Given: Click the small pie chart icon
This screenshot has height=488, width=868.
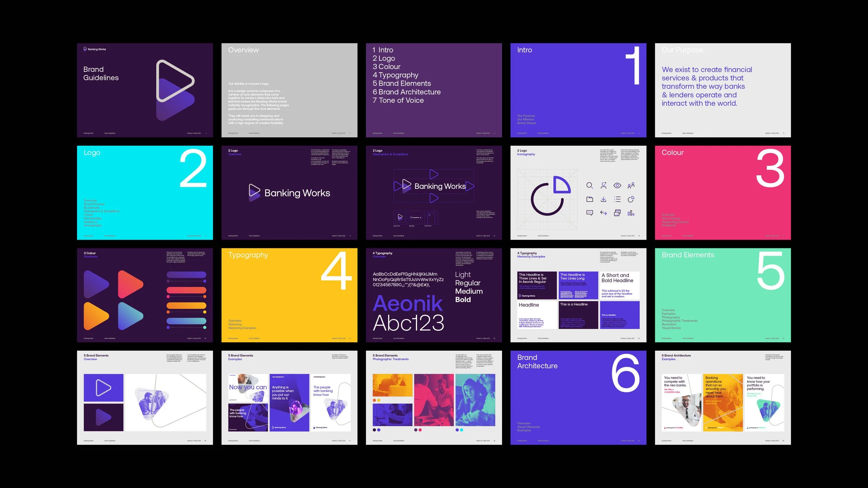Looking at the screenshot, I should pyautogui.click(x=631, y=199).
